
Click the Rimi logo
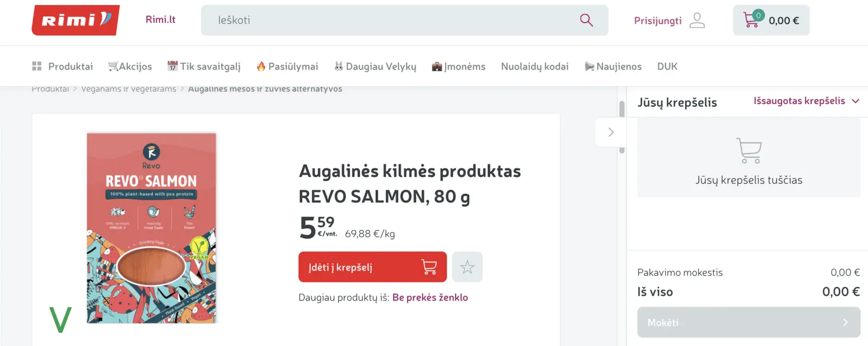click(76, 20)
